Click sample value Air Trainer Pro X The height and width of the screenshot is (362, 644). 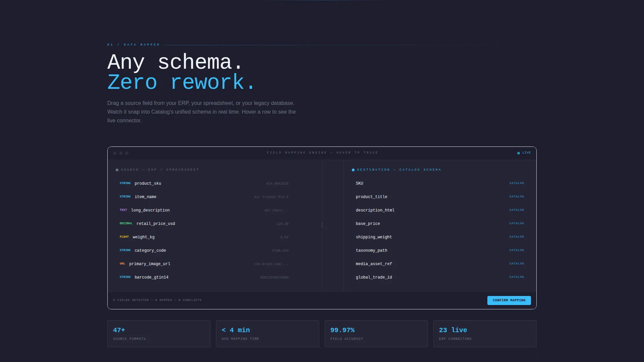point(271,197)
